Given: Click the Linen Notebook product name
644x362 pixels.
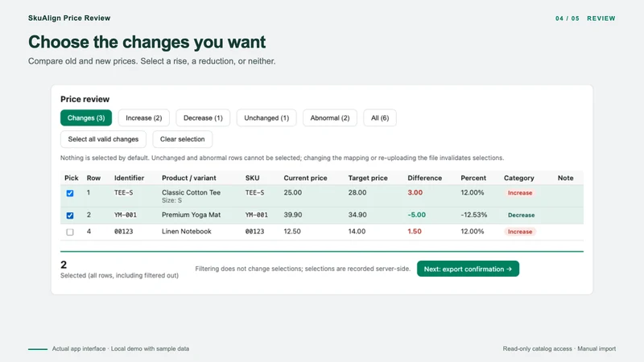Looking at the screenshot, I should [187, 232].
